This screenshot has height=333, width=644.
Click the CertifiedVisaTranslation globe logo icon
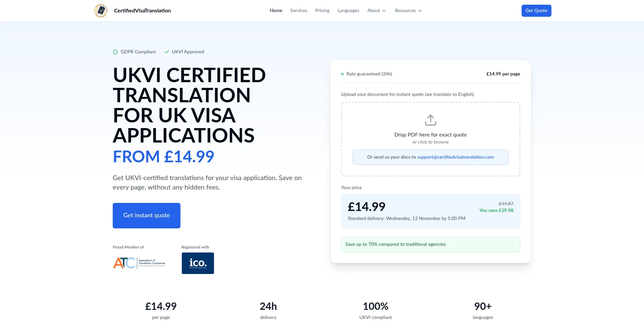[101, 11]
